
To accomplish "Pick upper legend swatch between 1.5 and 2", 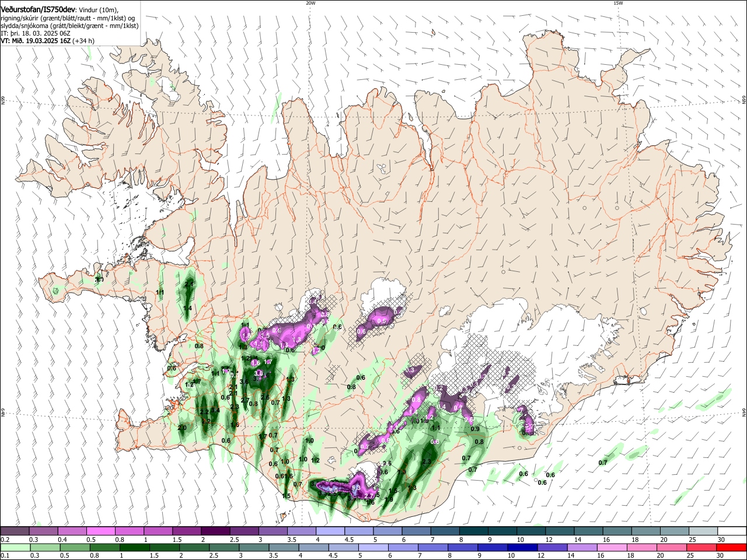I will pos(187,531).
